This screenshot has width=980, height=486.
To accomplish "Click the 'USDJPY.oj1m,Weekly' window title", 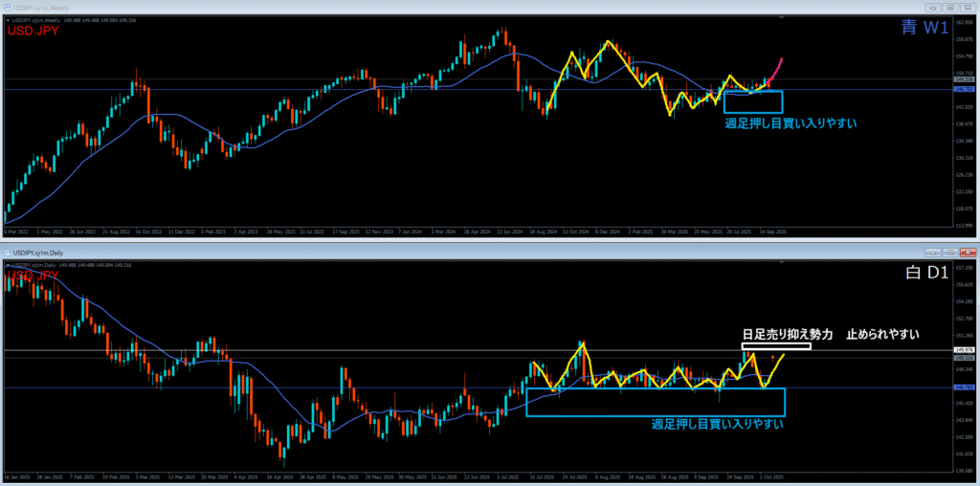I will (41, 8).
